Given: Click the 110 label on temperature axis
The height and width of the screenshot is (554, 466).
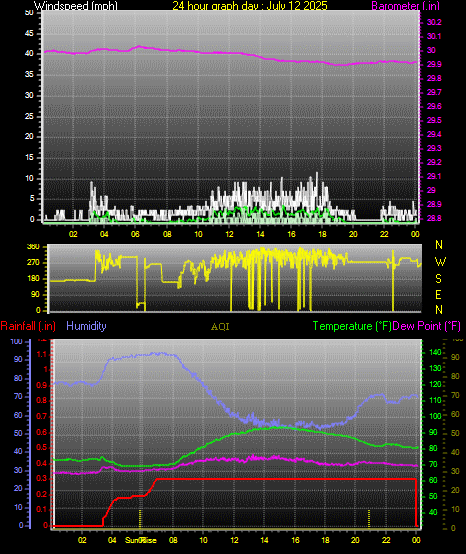Looking at the screenshot, I should coord(435,400).
